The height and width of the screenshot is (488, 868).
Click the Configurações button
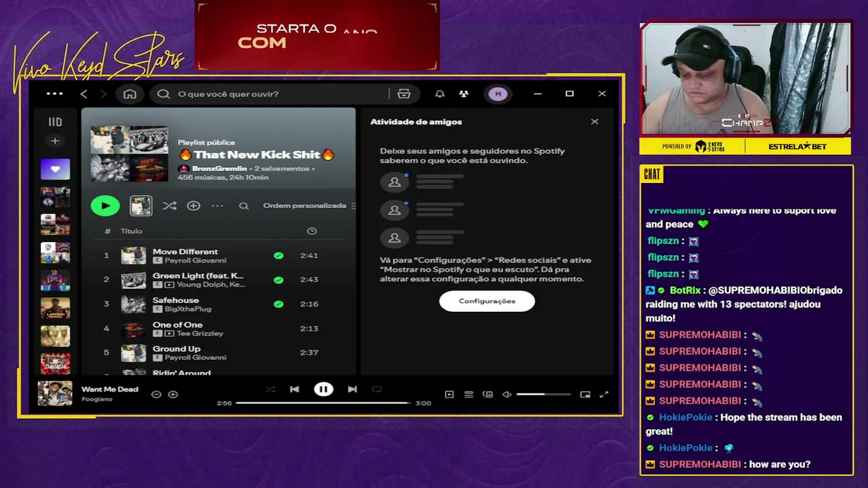tap(487, 301)
